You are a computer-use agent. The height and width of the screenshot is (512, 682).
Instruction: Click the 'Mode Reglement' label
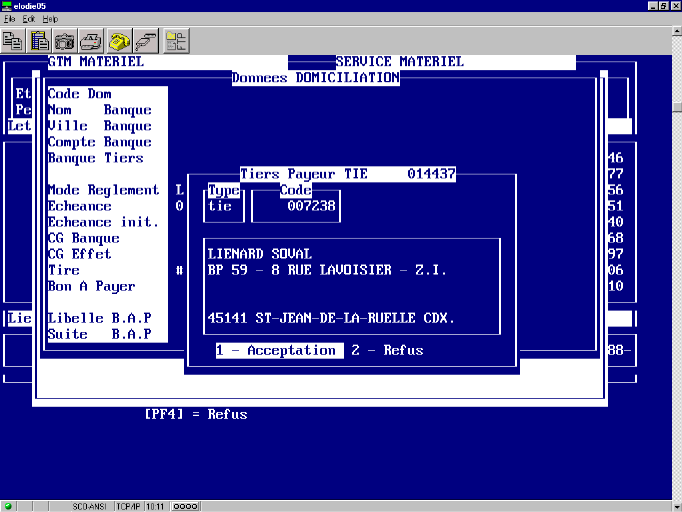pos(104,190)
